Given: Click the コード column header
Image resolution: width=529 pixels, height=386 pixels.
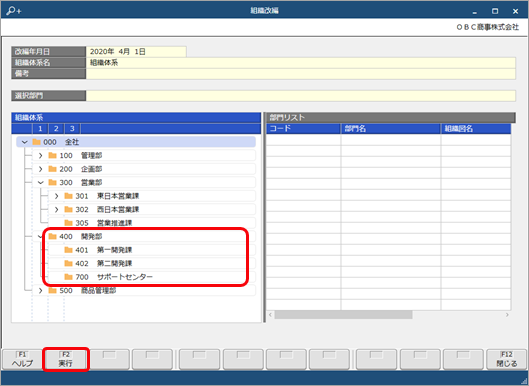Looking at the screenshot, I should coord(303,129).
